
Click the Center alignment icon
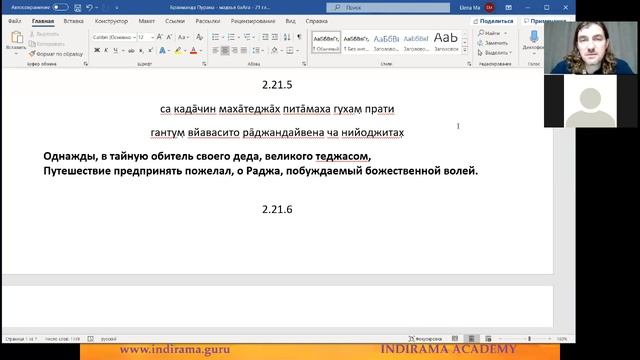pyautogui.click(x=225, y=50)
